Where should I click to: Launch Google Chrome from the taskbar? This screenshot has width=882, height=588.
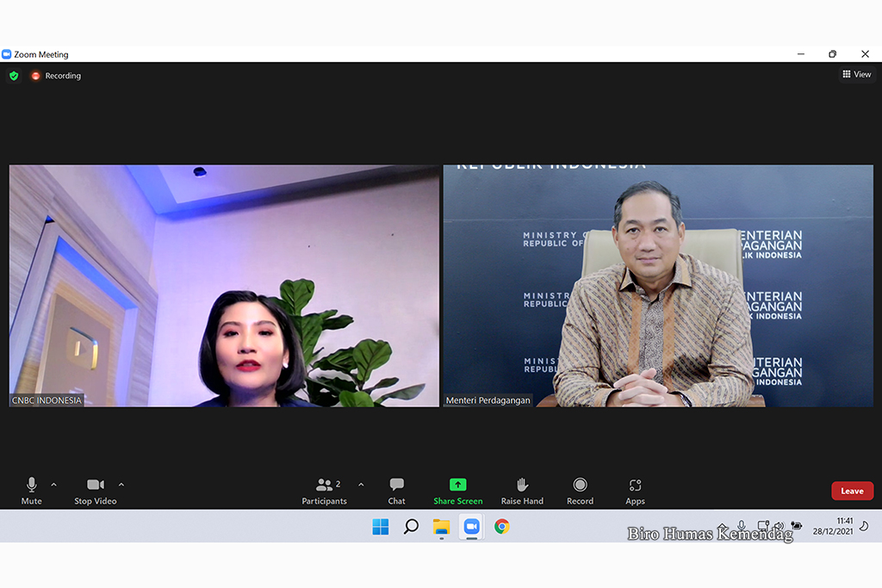(501, 527)
